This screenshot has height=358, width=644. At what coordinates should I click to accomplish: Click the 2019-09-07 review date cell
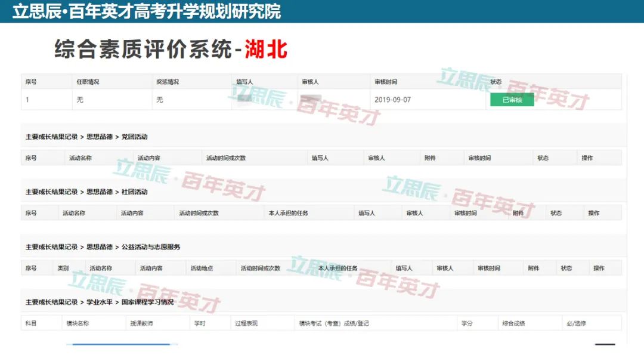point(392,100)
